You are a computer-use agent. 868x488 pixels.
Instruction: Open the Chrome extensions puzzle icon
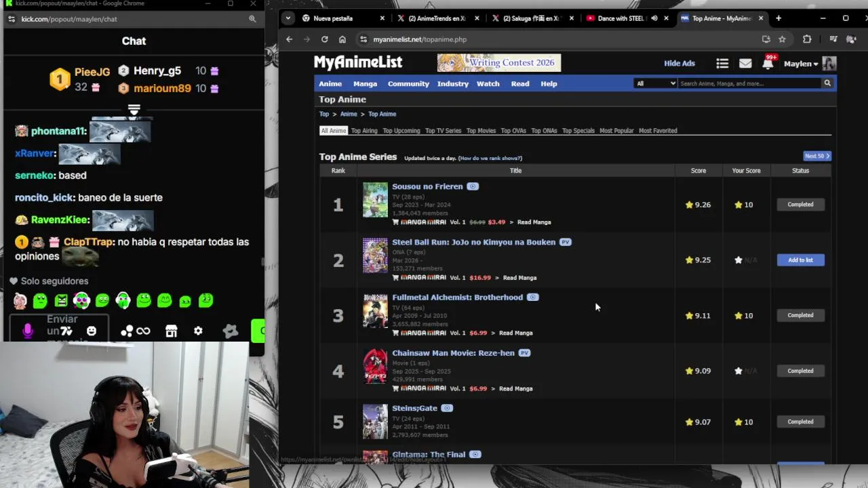(807, 39)
